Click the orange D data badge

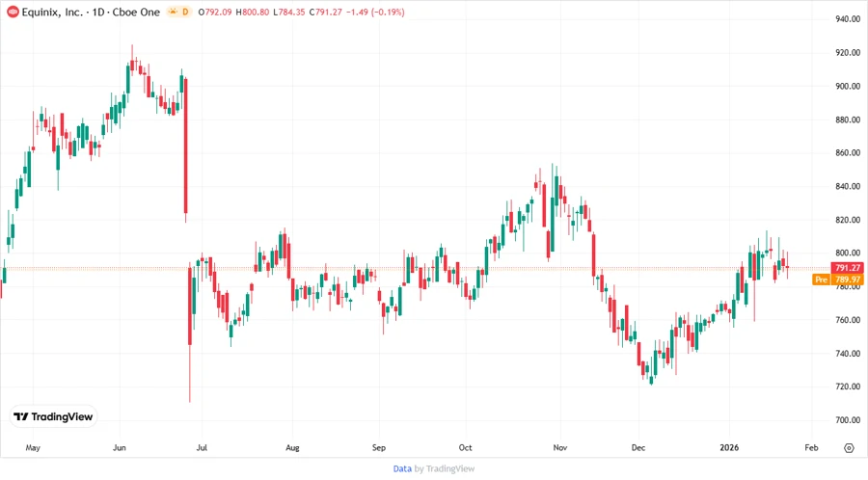pos(185,12)
